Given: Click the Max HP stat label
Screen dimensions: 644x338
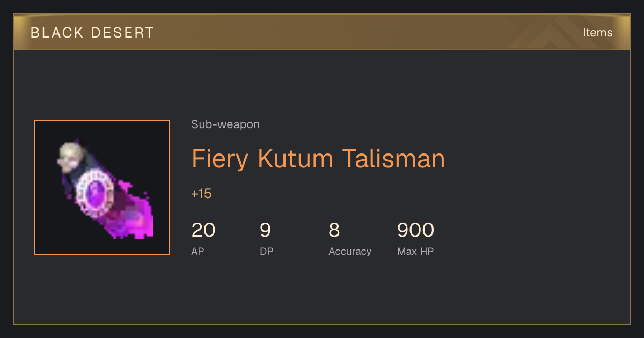Looking at the screenshot, I should click(x=415, y=252).
